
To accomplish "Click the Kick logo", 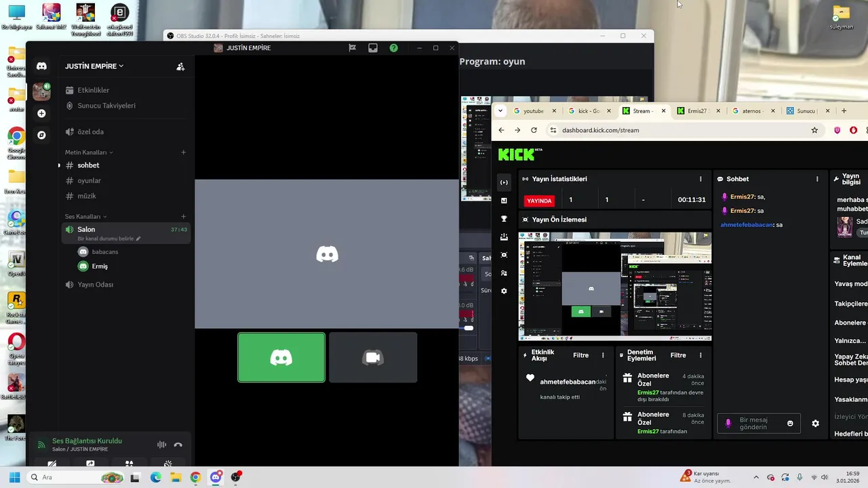I will pyautogui.click(x=520, y=155).
